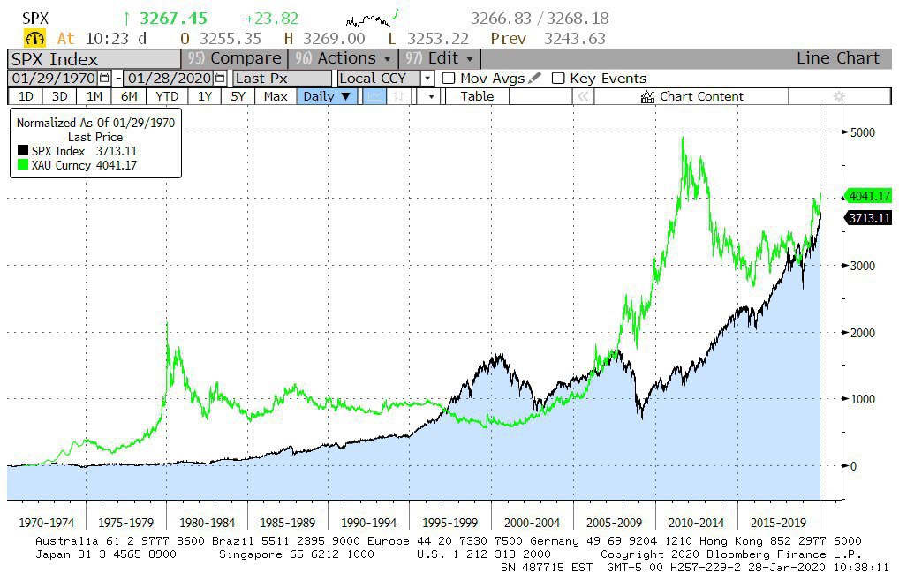The width and height of the screenshot is (899, 588).
Task: Click the Line Chart title label
Action: click(x=838, y=58)
